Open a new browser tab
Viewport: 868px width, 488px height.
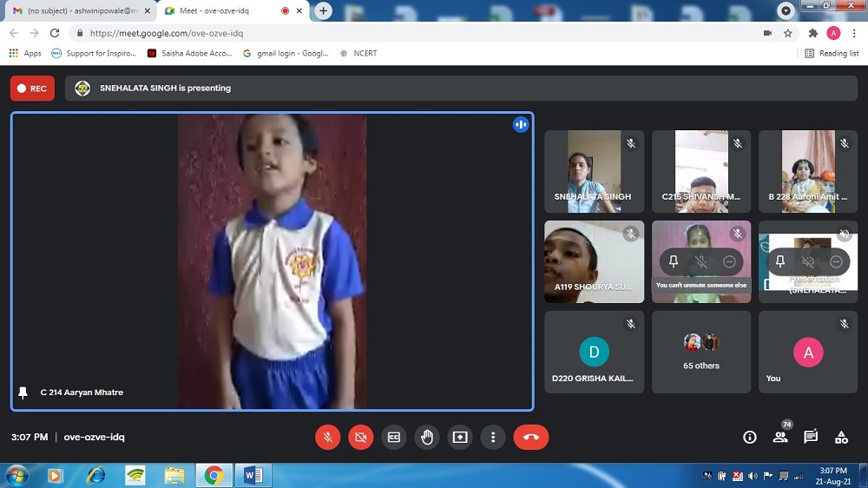coord(324,10)
